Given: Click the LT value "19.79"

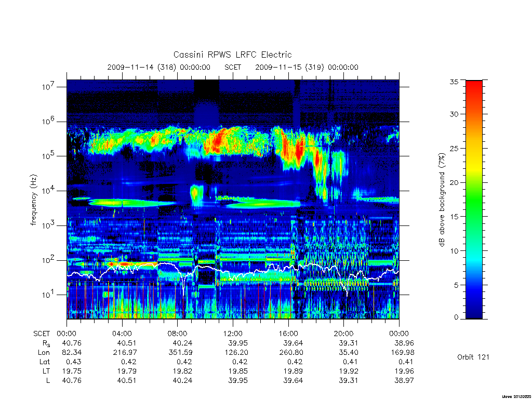Looking at the screenshot, I should point(127,371).
